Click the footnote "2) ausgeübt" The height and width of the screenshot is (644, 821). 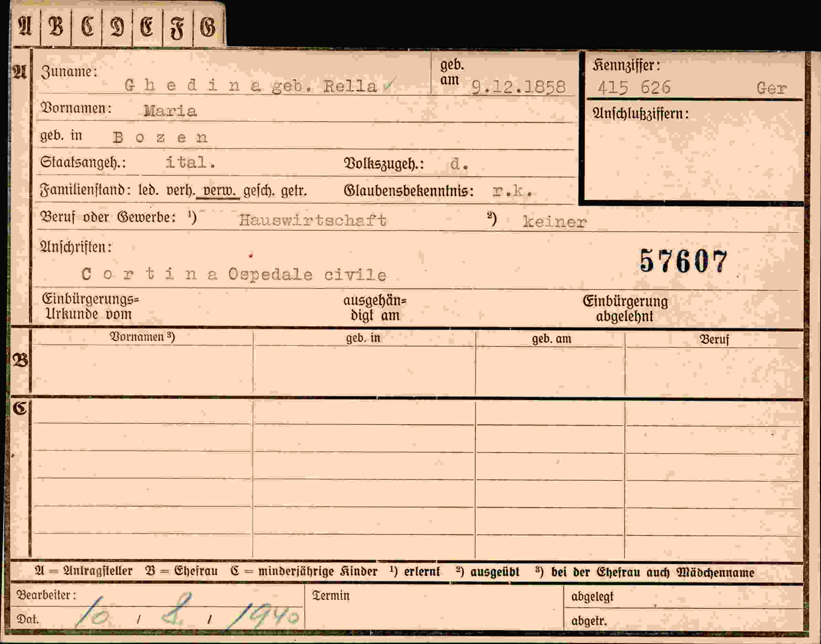pos(488,572)
